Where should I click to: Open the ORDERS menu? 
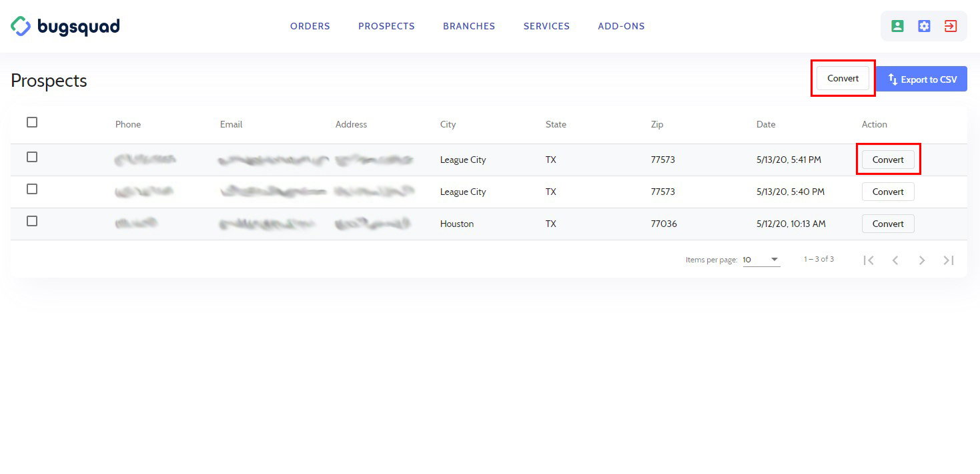pyautogui.click(x=310, y=27)
